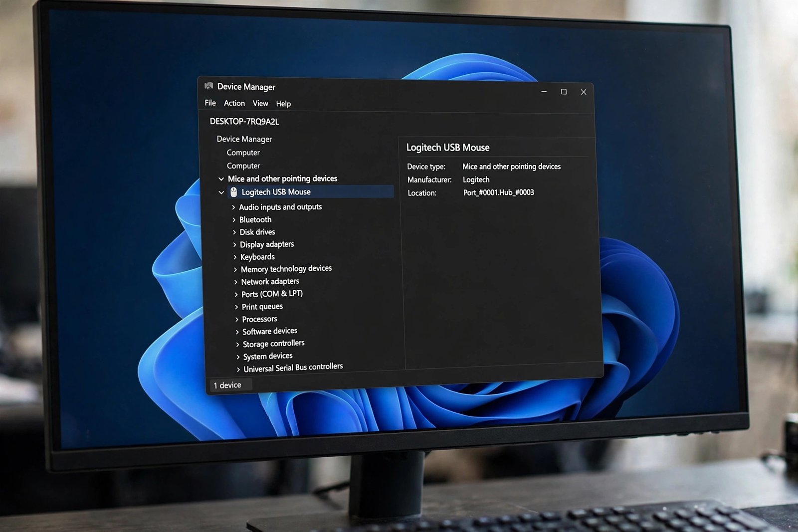Select the Logitech USB Mouse tree row

(311, 192)
